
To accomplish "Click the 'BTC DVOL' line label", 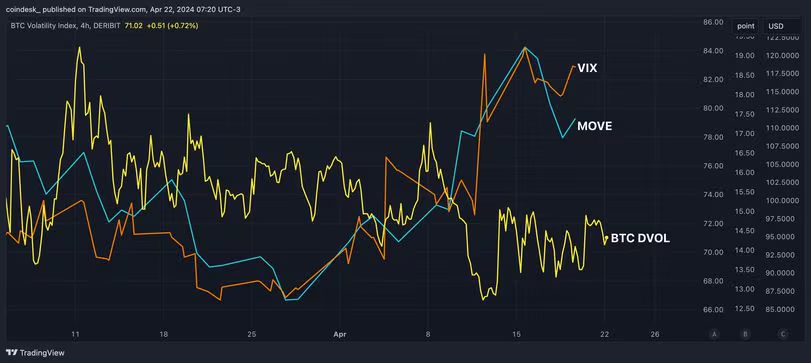I will point(640,239).
